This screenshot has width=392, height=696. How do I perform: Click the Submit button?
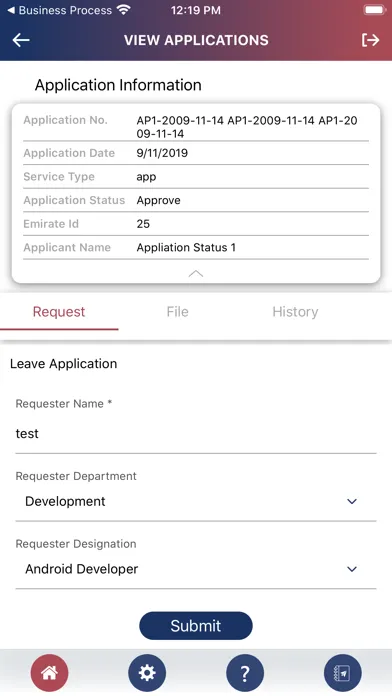[196, 625]
